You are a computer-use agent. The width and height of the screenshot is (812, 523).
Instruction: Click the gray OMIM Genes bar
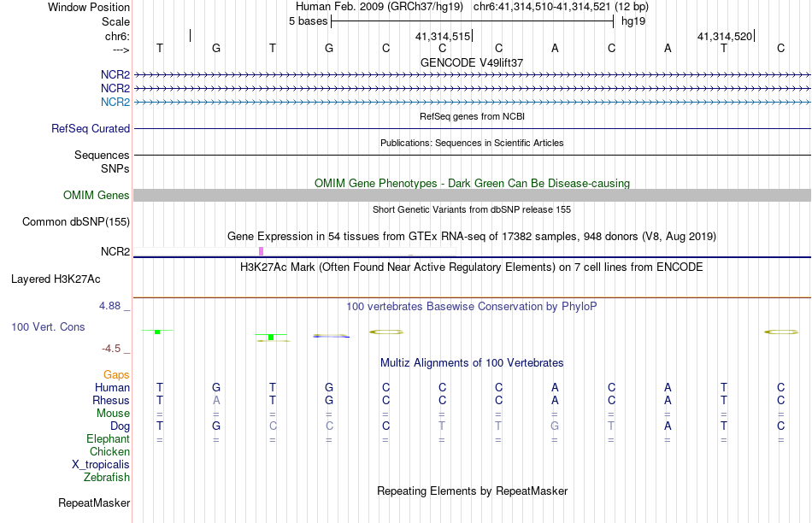473,195
